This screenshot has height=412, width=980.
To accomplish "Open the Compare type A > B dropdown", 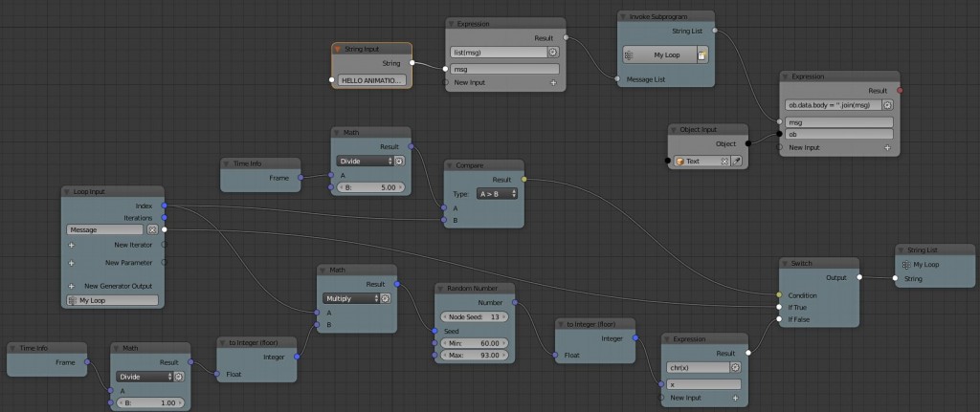I will [x=497, y=193].
